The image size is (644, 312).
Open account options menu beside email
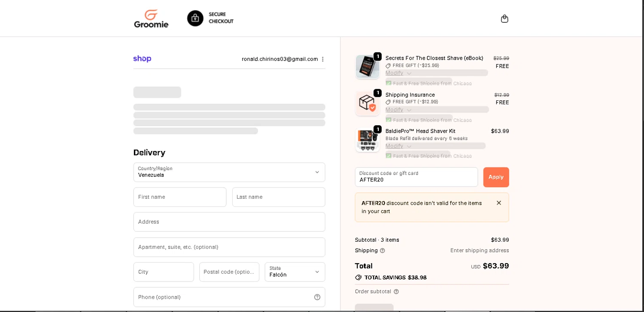[323, 59]
